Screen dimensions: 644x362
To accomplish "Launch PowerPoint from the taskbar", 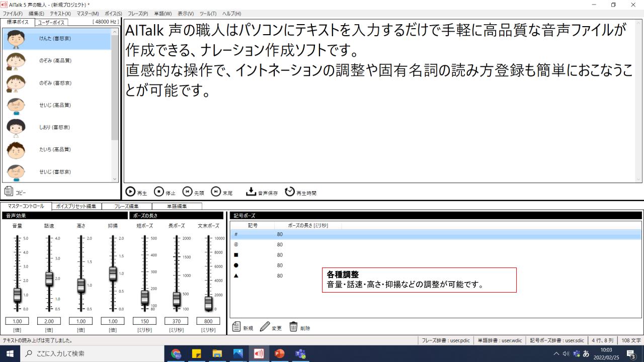I will [279, 353].
